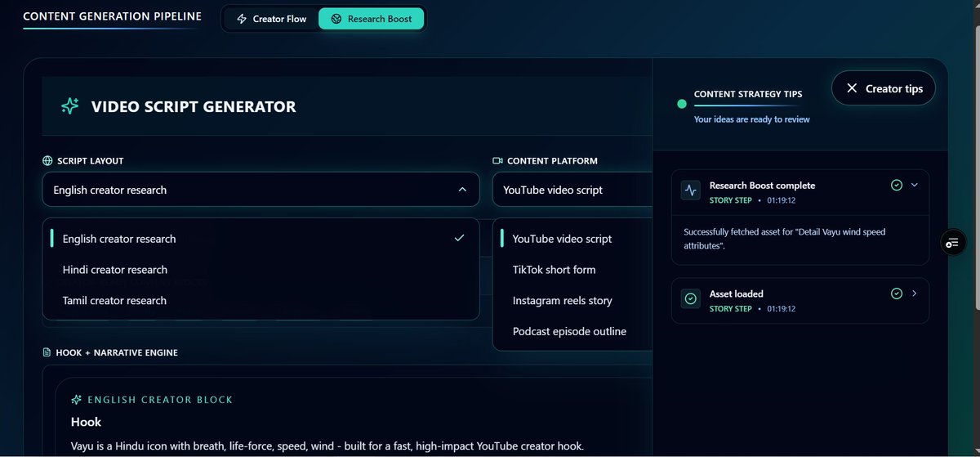
Task: Click the Successfully fetched asset message
Action: 785,239
